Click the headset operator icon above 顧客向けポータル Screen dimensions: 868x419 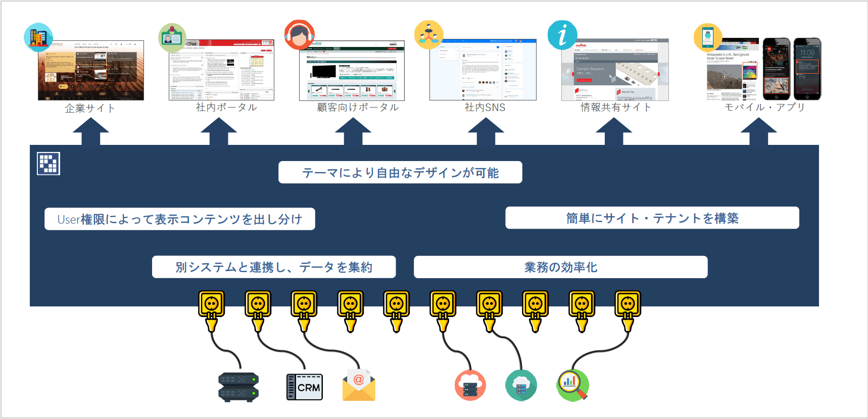[x=300, y=35]
